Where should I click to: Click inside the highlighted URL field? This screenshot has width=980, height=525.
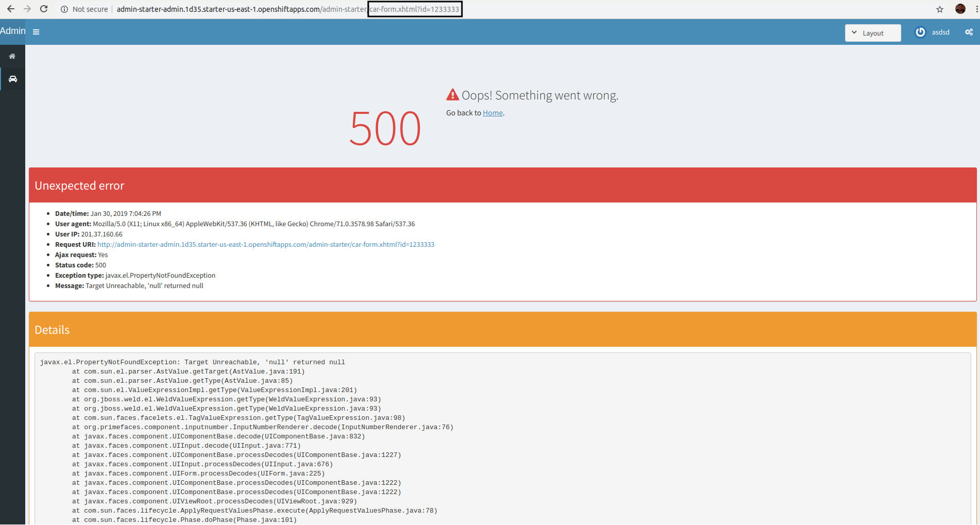pyautogui.click(x=415, y=9)
